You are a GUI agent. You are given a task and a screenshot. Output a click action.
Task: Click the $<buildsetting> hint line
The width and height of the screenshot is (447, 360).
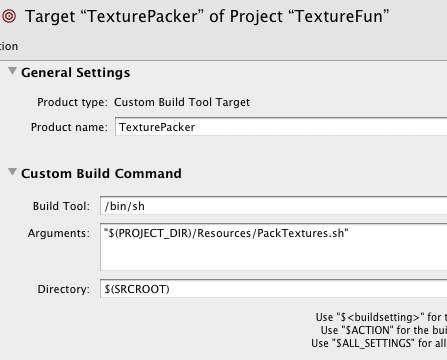click(381, 317)
